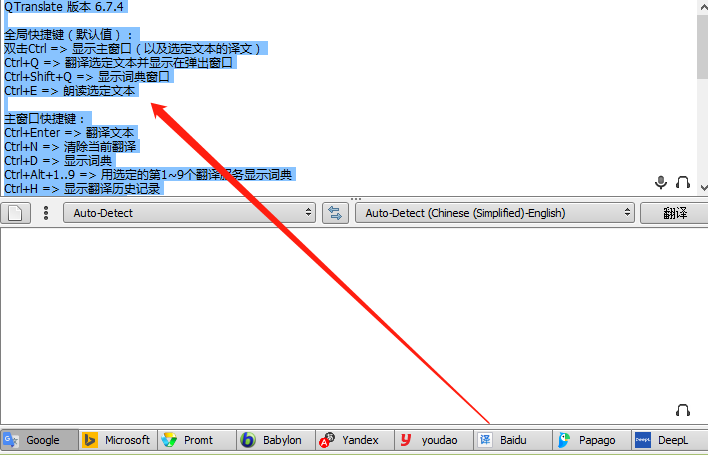Select the Babylon translation service tab
Viewport: 708px width, 455px height.
(276, 440)
